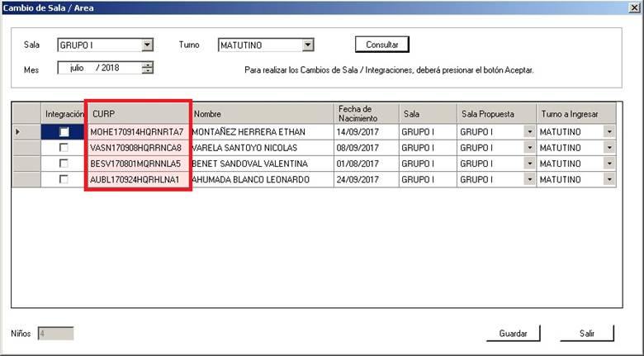
Task: Open Sala Propuesta dropdown in first row
Action: click(x=528, y=132)
